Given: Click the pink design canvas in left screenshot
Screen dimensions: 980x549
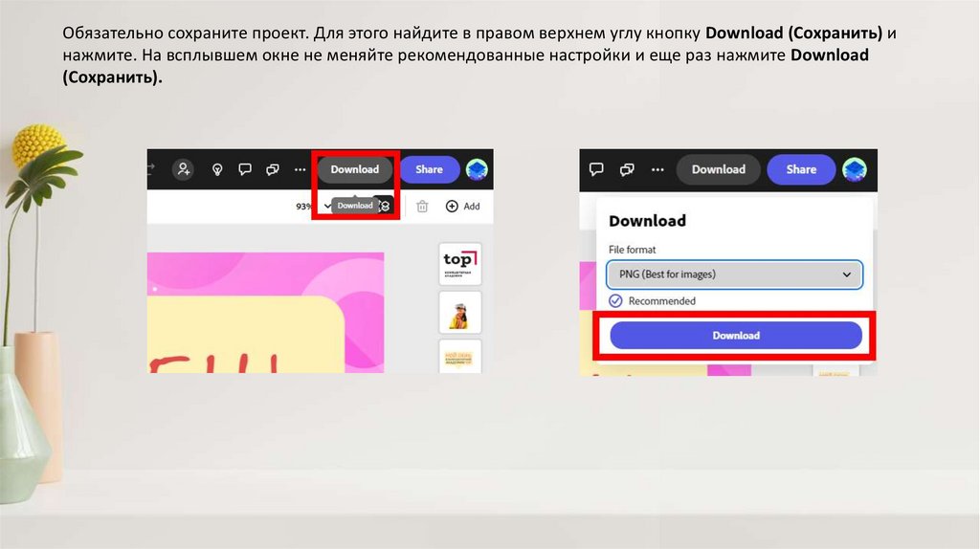Looking at the screenshot, I should (x=266, y=313).
